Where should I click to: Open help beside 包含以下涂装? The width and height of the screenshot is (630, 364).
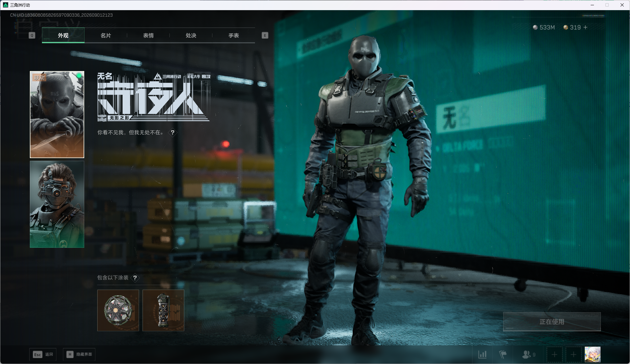pyautogui.click(x=135, y=278)
